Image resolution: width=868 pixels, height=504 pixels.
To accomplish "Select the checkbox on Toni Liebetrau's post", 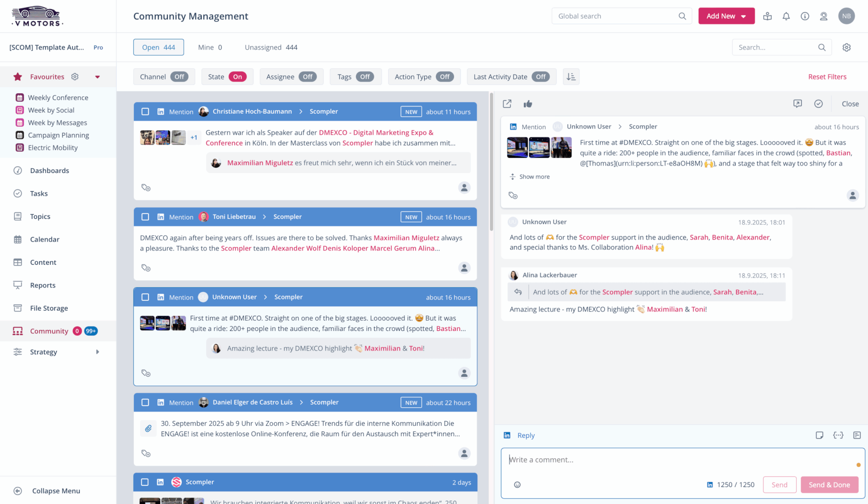I will coord(145,217).
